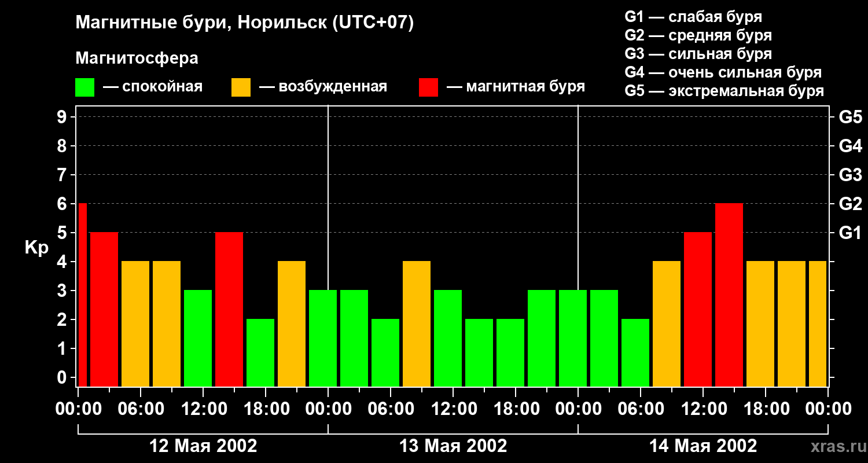Click the 'G4 — очень сильная буря' legend line
Image resolution: width=868 pixels, height=463 pixels.
[723, 72]
